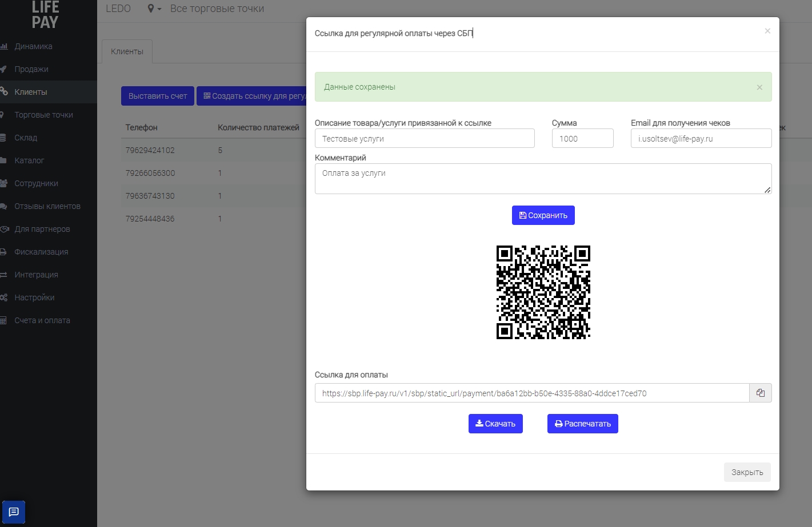Click the Для партнеров handshake icon

click(5, 229)
